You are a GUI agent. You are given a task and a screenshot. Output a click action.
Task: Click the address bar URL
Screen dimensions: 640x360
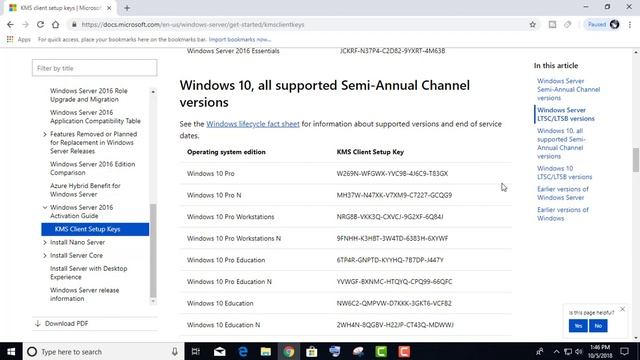coord(193,24)
